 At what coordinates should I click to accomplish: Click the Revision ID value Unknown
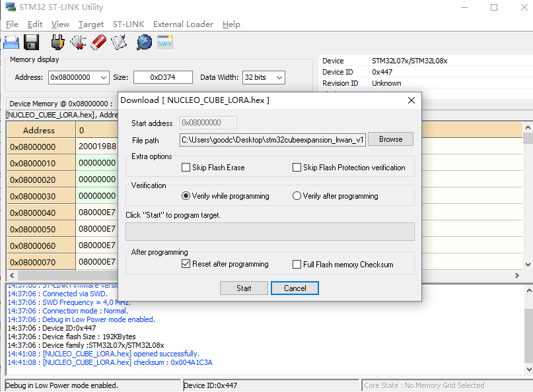[386, 83]
